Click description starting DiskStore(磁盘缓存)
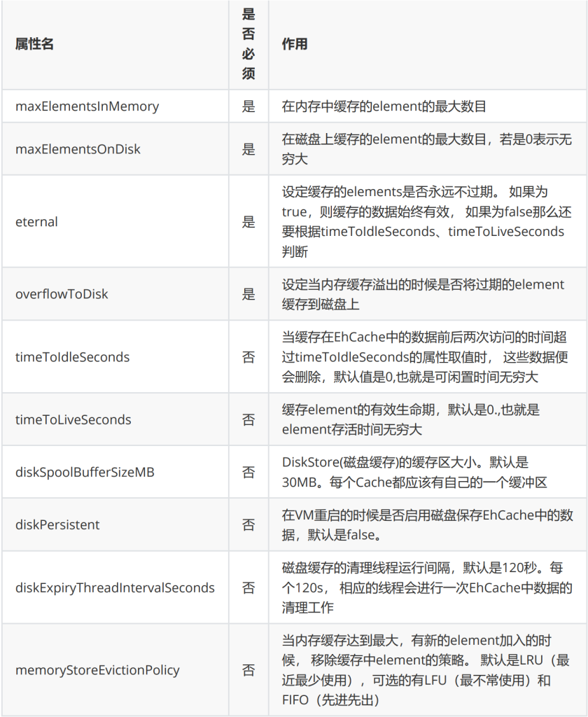The image size is (588, 717). [x=414, y=473]
